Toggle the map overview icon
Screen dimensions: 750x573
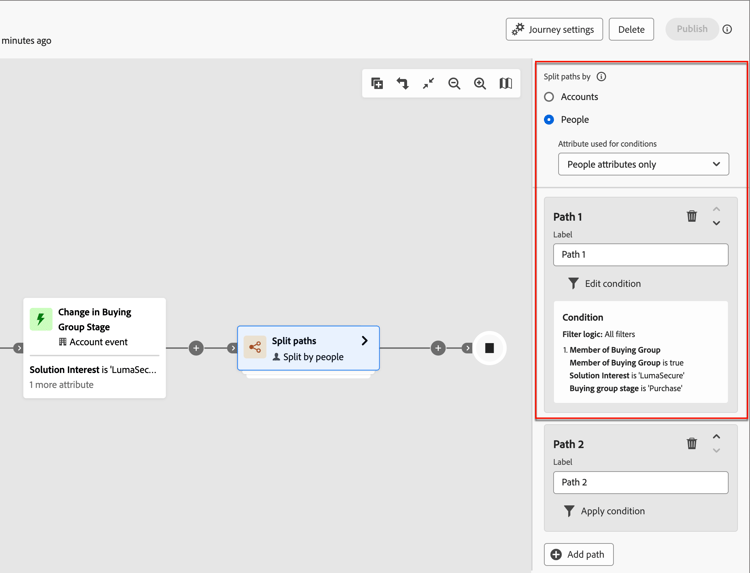click(x=506, y=83)
